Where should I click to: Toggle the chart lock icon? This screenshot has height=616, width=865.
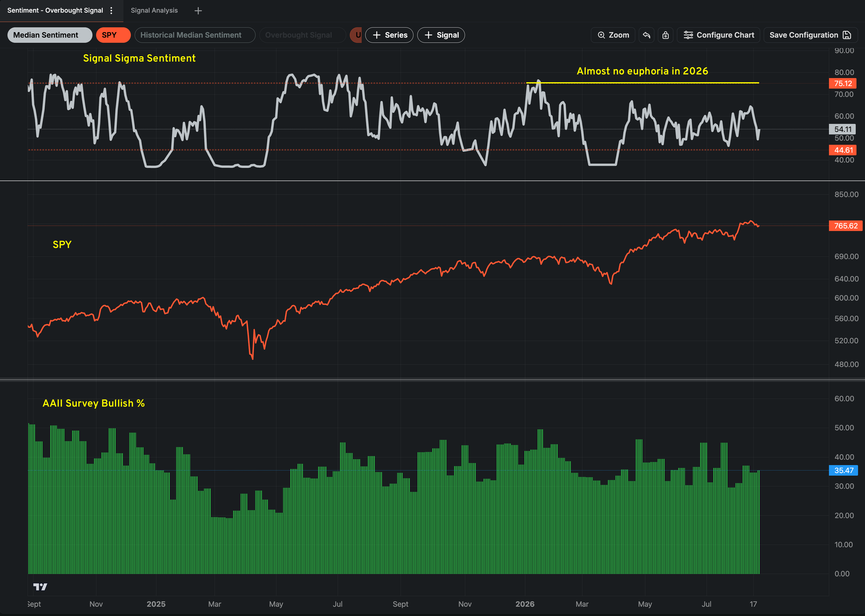pyautogui.click(x=665, y=35)
